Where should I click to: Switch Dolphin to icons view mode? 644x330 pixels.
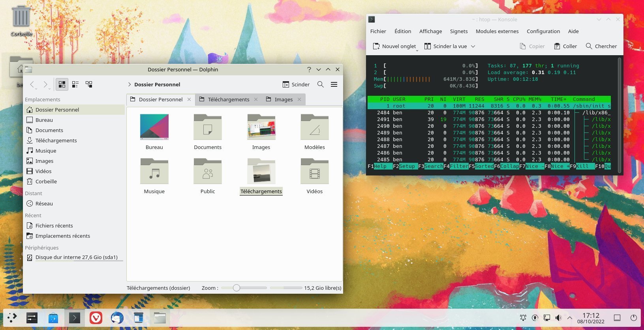[x=62, y=84]
